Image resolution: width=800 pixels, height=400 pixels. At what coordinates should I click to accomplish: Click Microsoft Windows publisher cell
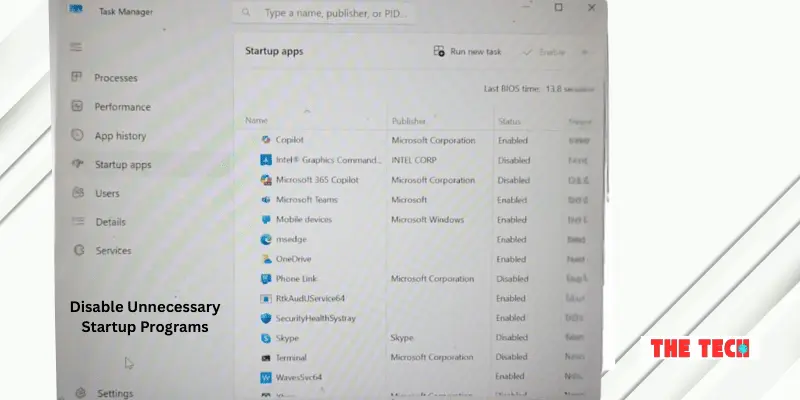(428, 220)
